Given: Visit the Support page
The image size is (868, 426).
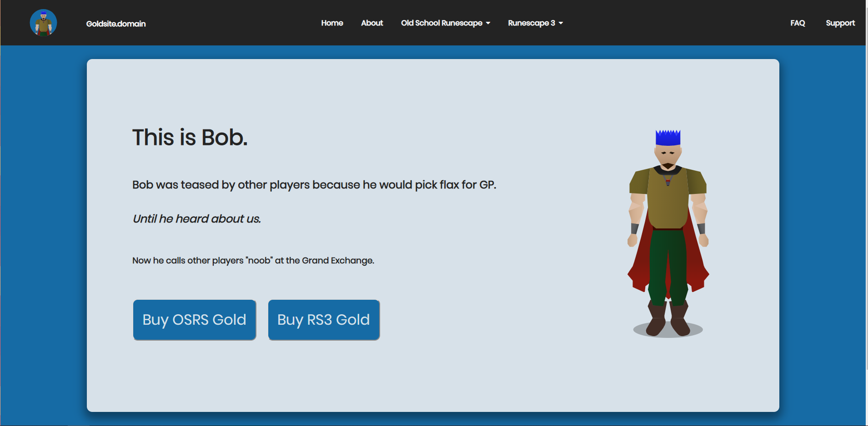Looking at the screenshot, I should [x=840, y=23].
